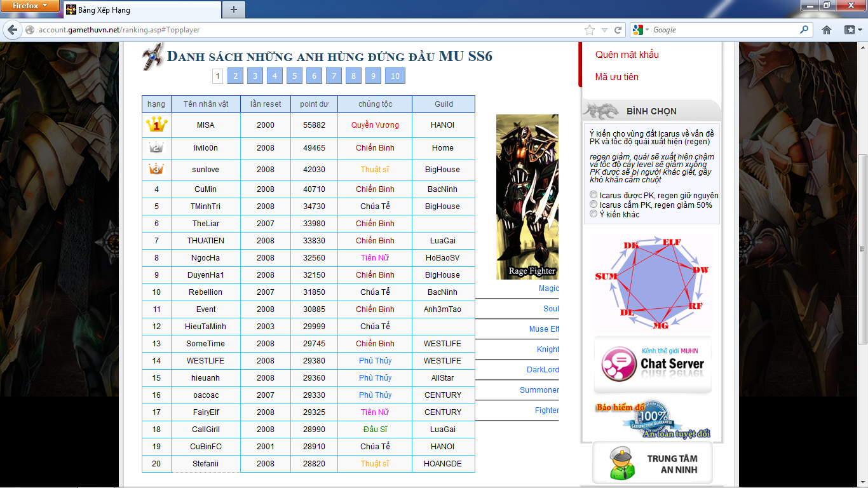Click the bronze crown rank 3 icon

156,170
